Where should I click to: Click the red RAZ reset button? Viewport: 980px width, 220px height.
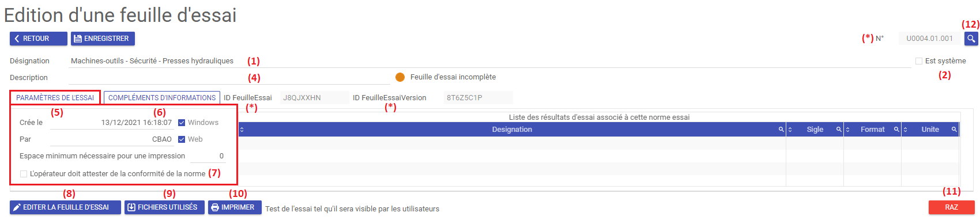(x=951, y=207)
